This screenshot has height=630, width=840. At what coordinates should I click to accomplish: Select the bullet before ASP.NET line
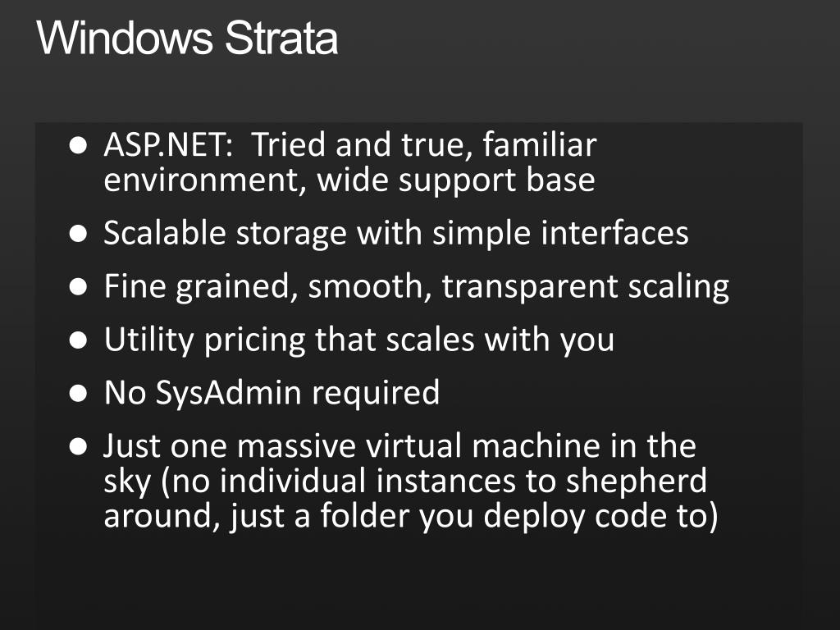(78, 145)
